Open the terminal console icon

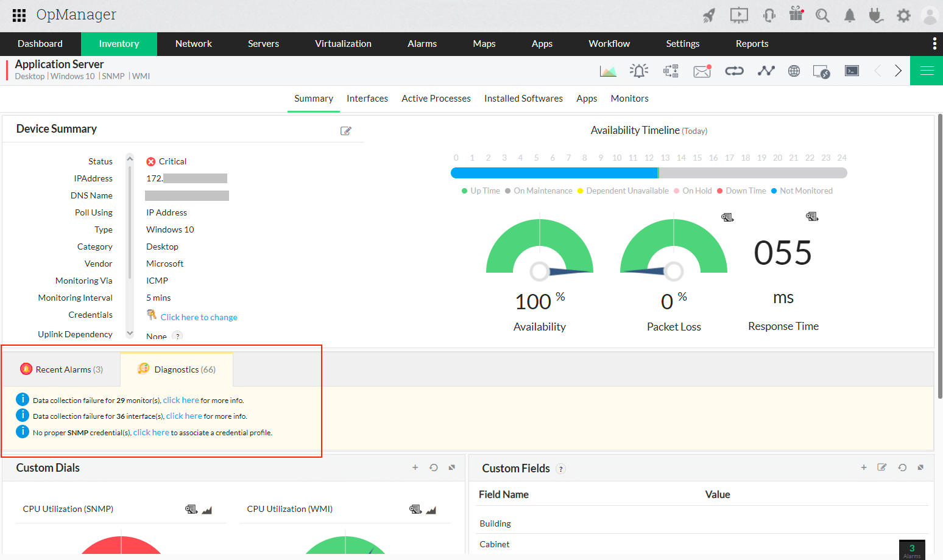852,71
